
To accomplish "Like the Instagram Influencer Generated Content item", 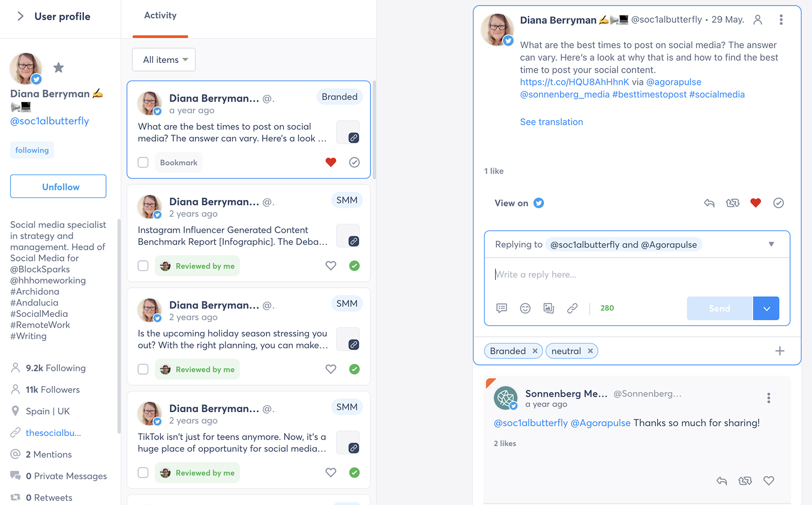I will pos(331,266).
